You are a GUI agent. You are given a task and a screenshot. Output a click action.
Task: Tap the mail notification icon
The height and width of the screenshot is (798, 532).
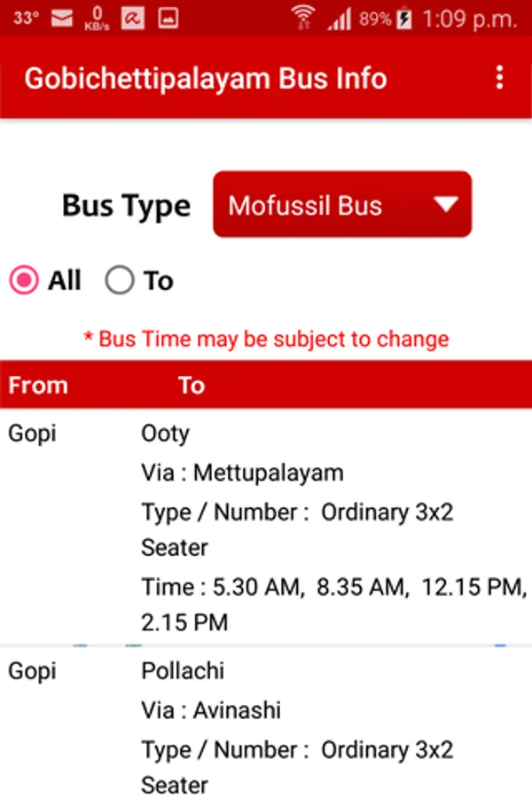point(62,18)
